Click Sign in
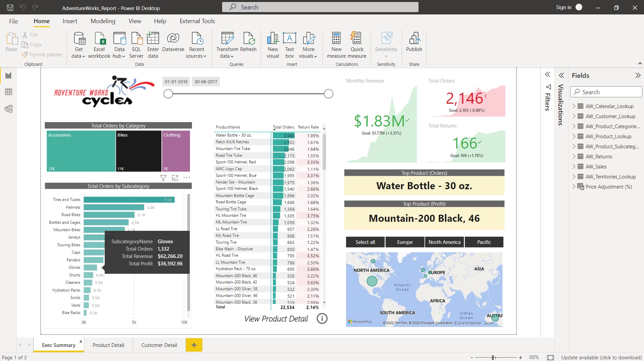The height and width of the screenshot is (361, 644). [x=563, y=7]
